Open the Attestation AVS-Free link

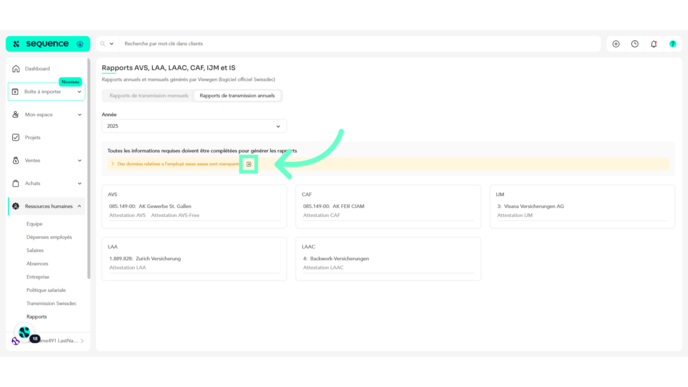pyautogui.click(x=175, y=215)
